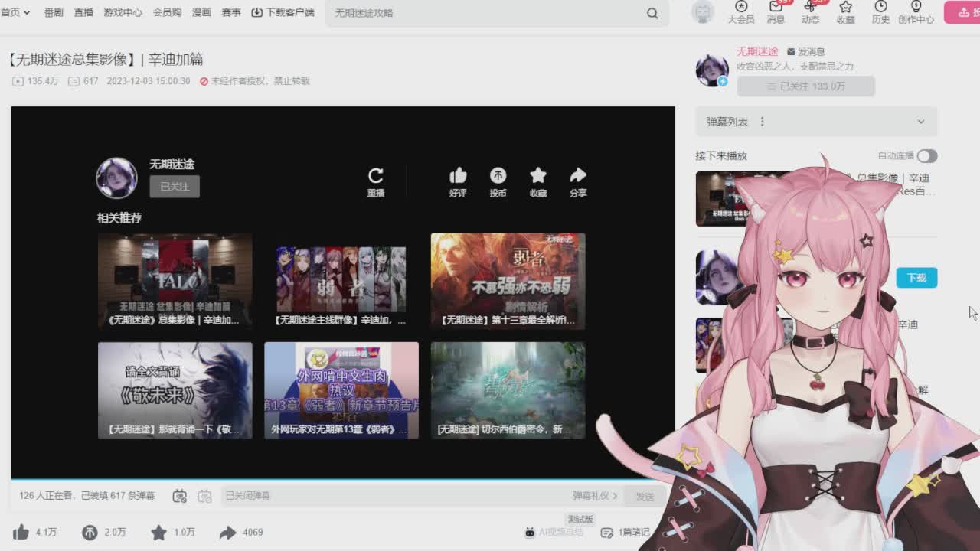Open recommended video 无期迷途主线群像 thumbnail
This screenshot has width=980, height=551.
(341, 281)
